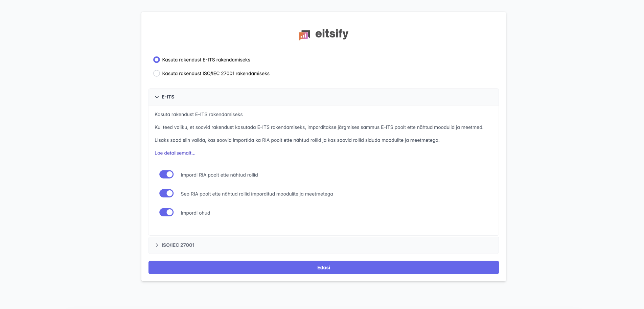Click the E-ITS panel header title

click(x=168, y=97)
